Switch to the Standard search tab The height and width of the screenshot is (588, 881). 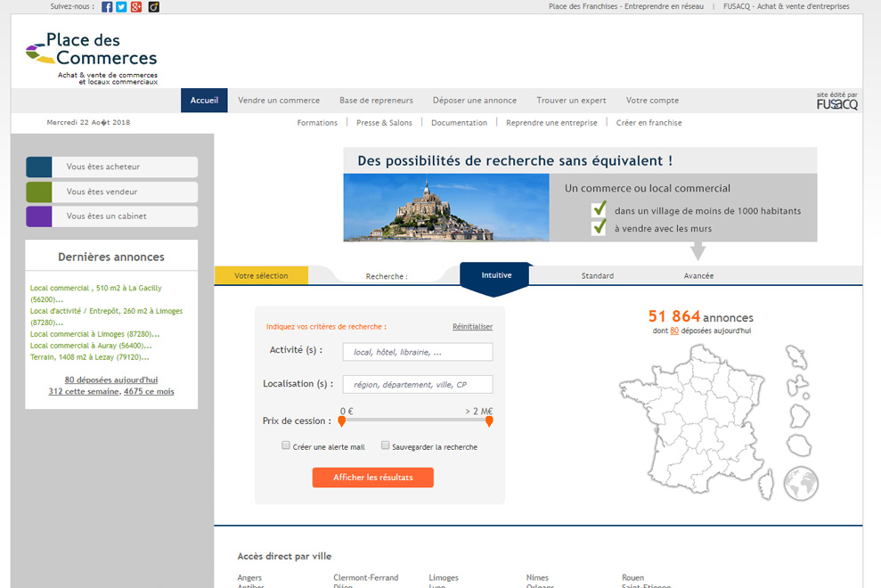point(597,276)
